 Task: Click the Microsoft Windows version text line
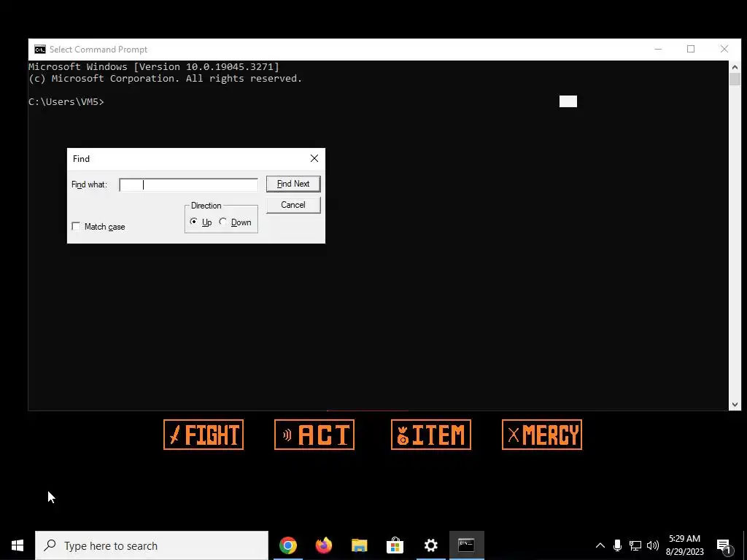(154, 66)
